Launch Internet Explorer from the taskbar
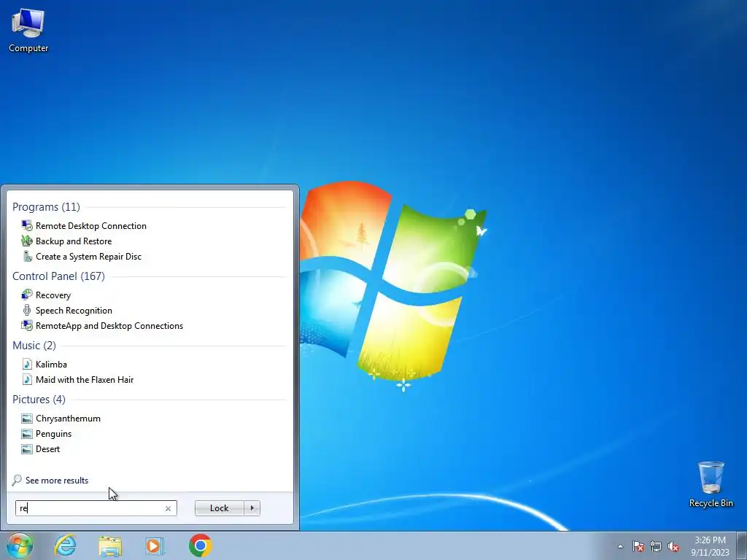 65,545
